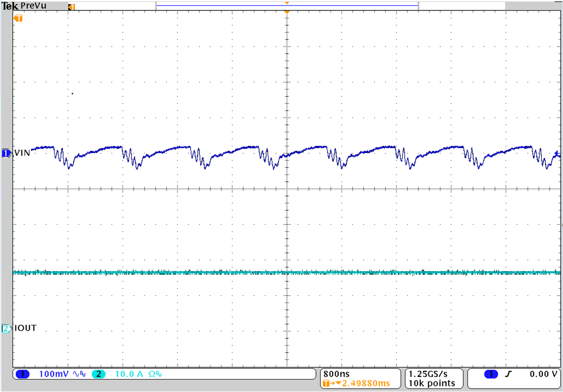Select the Channel 2 IOUT badge

pos(5,328)
